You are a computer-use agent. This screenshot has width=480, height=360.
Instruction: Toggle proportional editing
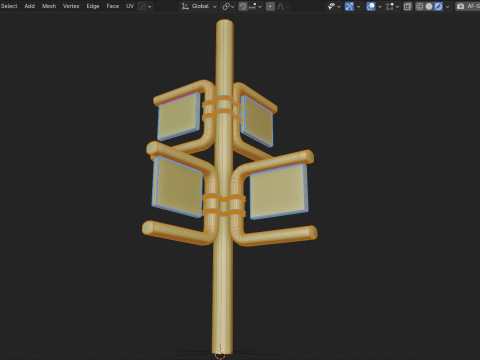270,6
